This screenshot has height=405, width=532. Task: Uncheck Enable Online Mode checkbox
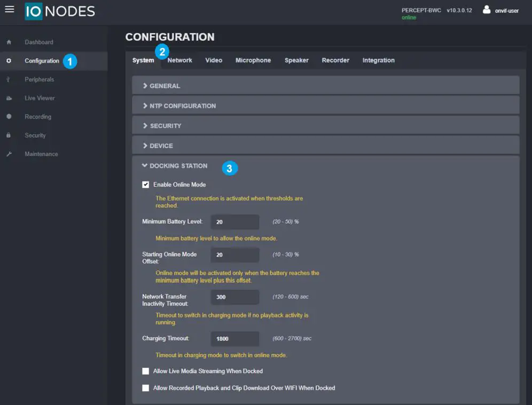click(x=146, y=185)
